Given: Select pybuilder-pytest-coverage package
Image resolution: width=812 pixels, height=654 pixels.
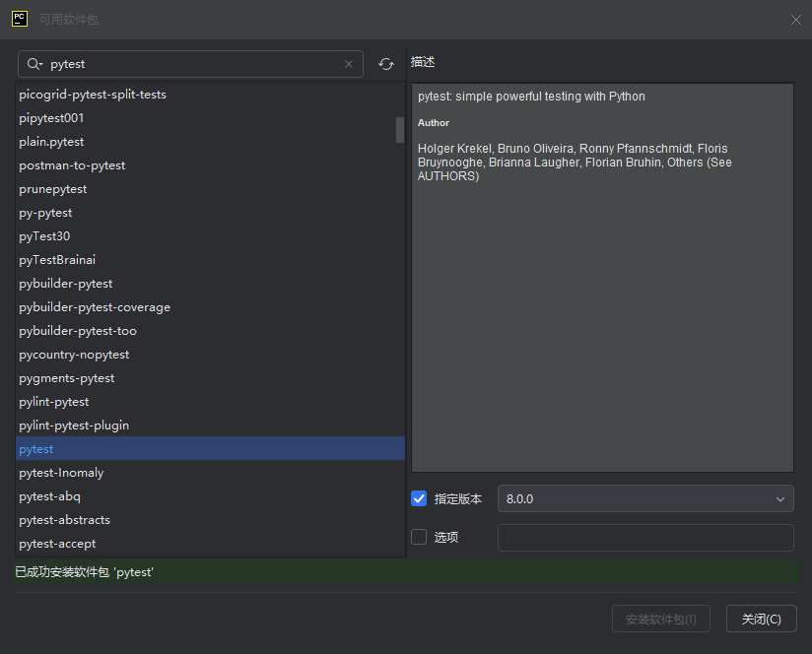Looking at the screenshot, I should click(x=210, y=307).
